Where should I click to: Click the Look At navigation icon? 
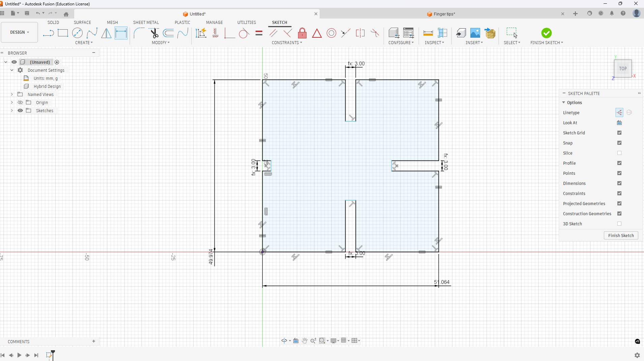[296, 341]
